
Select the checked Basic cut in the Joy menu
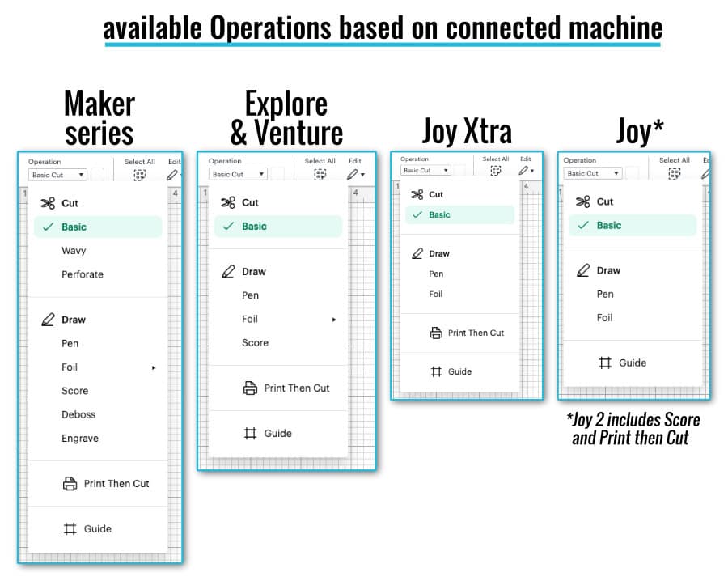(633, 226)
